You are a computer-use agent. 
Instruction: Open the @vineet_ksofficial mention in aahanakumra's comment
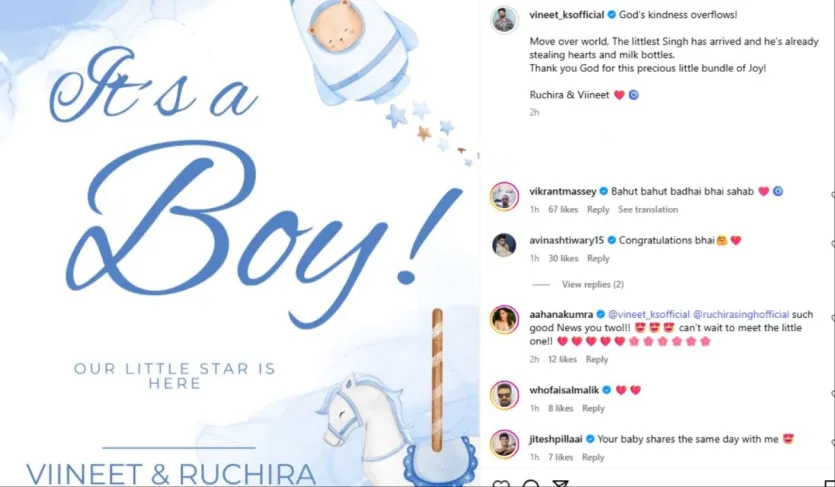649,315
